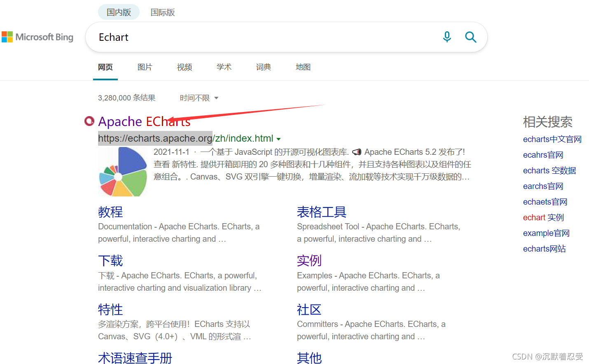Click the 3,280,000 条结果 count text

click(126, 98)
